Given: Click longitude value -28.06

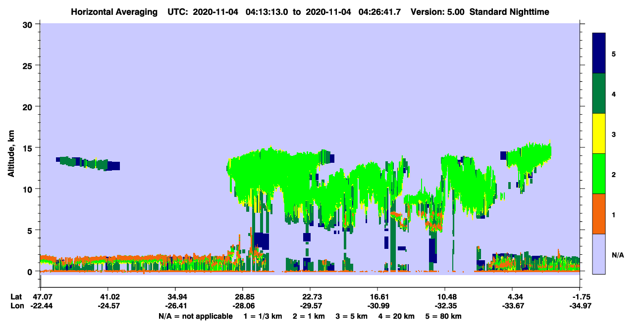Looking at the screenshot, I should [243, 306].
